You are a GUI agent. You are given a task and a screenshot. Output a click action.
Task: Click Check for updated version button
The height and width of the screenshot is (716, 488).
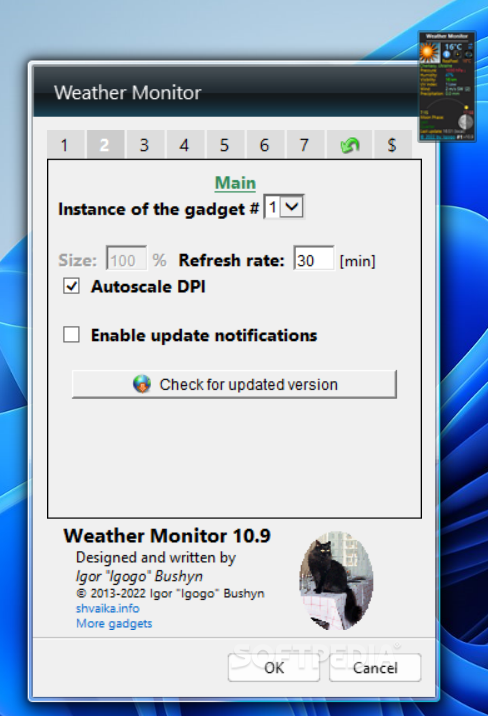(234, 384)
